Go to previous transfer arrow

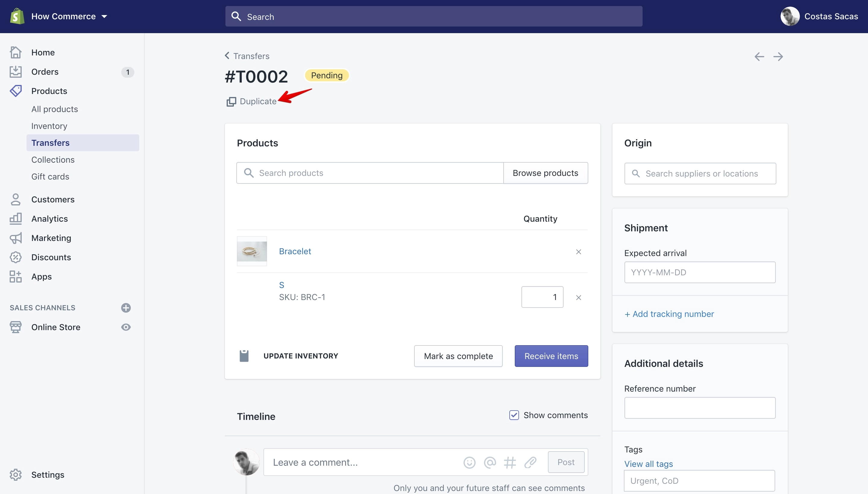point(759,57)
